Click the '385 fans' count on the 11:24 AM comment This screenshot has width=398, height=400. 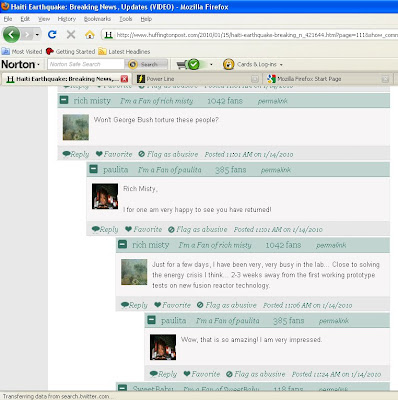[289, 320]
